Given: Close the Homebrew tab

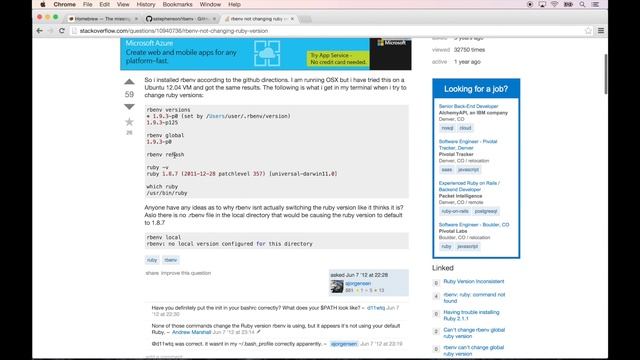Looking at the screenshot, I should pos(136,19).
